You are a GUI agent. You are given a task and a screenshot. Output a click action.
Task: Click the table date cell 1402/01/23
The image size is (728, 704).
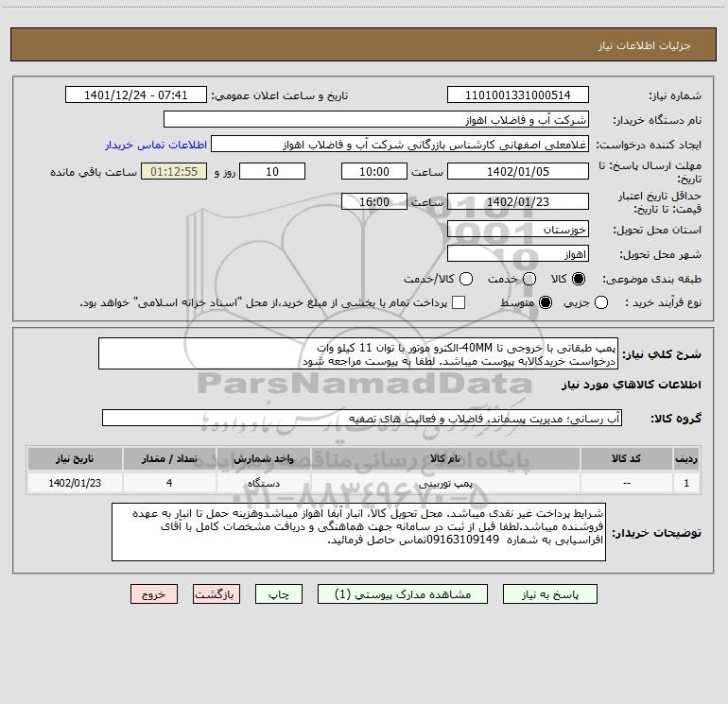[x=75, y=483]
